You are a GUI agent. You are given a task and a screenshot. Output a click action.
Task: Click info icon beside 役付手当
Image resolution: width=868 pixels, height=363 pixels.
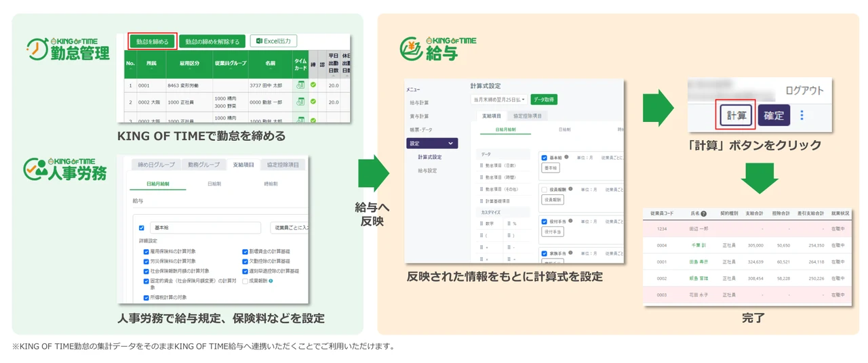tap(571, 221)
